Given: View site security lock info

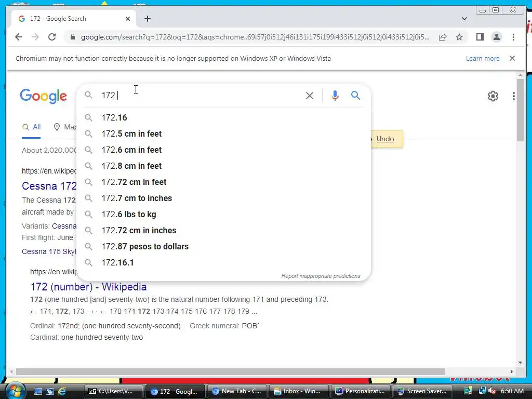Looking at the screenshot, I should 72,37.
